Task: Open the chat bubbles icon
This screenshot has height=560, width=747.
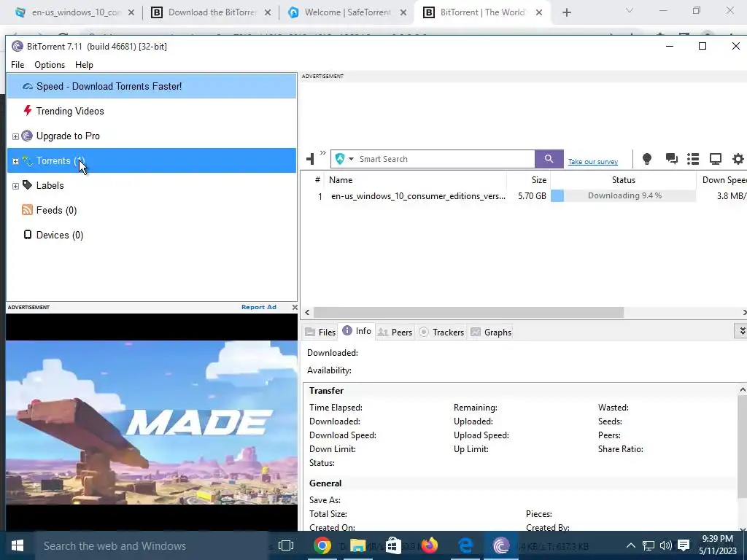Action: 671,158
